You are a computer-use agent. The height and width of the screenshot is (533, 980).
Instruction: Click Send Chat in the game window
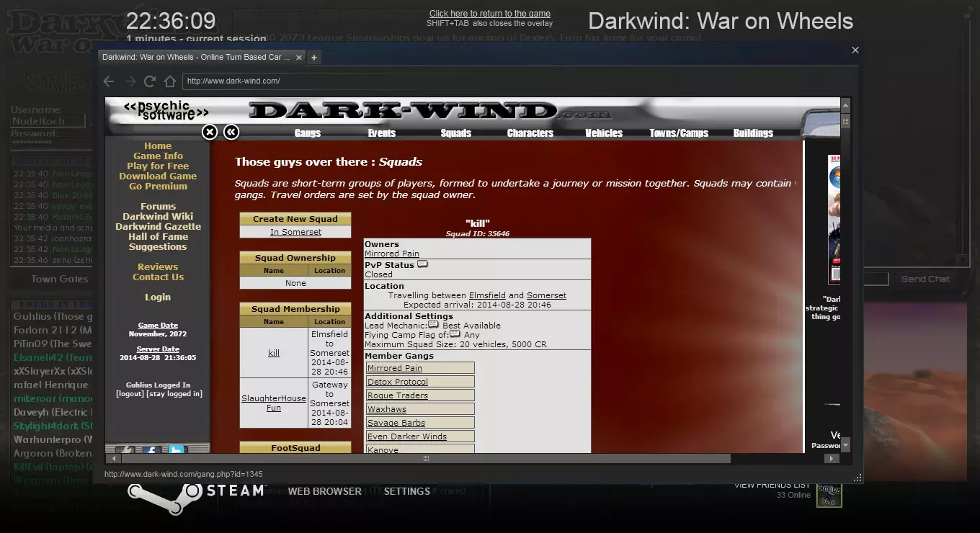tap(925, 279)
